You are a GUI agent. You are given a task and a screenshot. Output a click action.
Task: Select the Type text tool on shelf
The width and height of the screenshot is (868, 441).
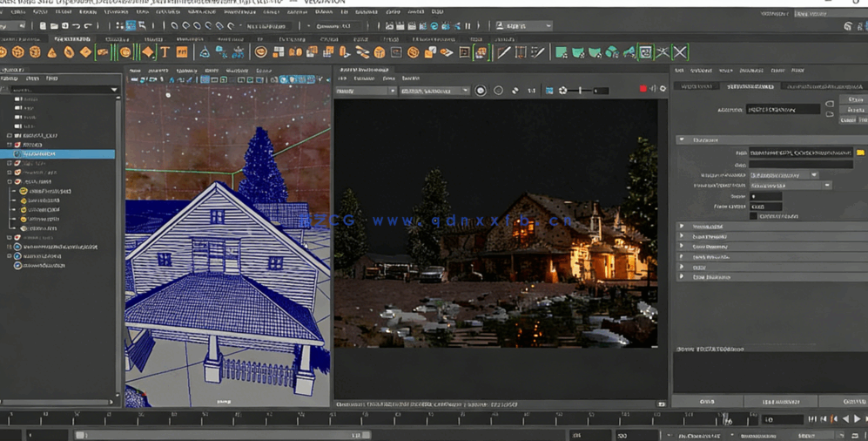tap(165, 52)
